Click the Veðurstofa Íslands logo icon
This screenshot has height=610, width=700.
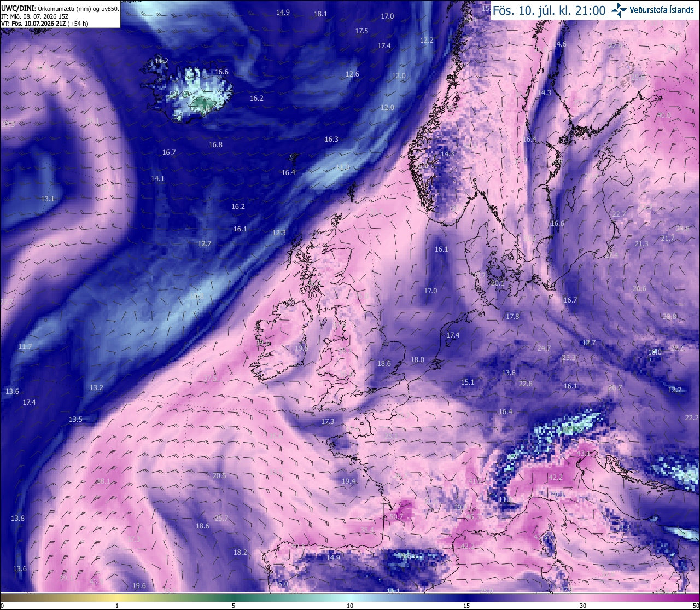[619, 10]
